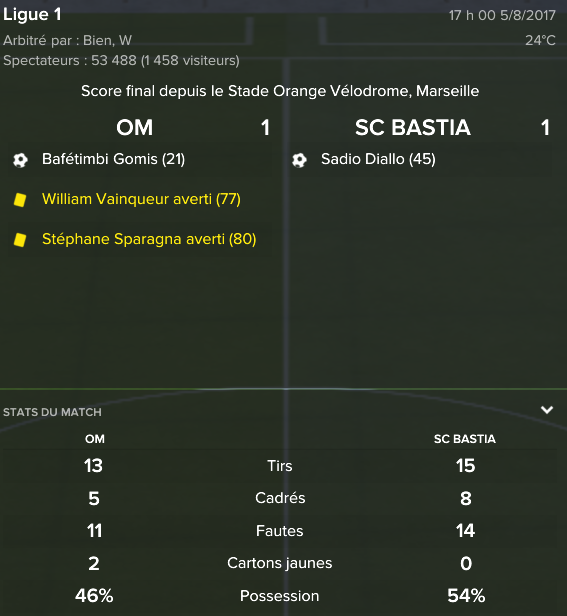Click Stéphane Sparagna's yellow card icon
This screenshot has width=567, height=616.
pos(20,240)
